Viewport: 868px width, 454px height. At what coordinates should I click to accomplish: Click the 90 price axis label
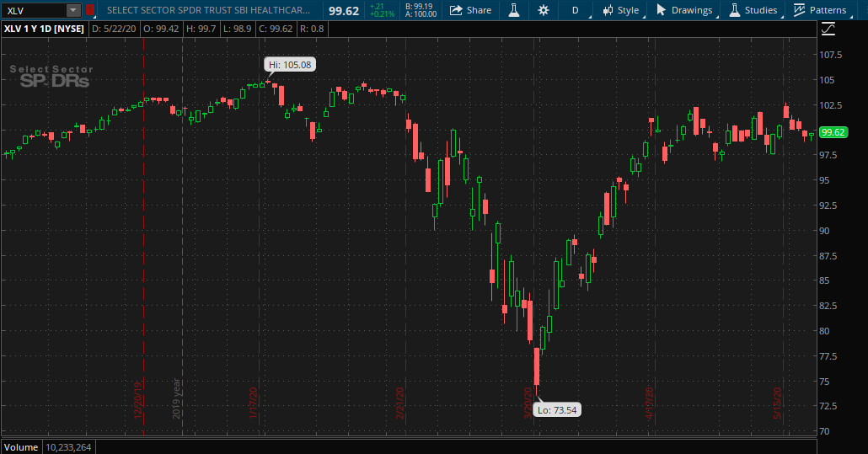tap(824, 231)
